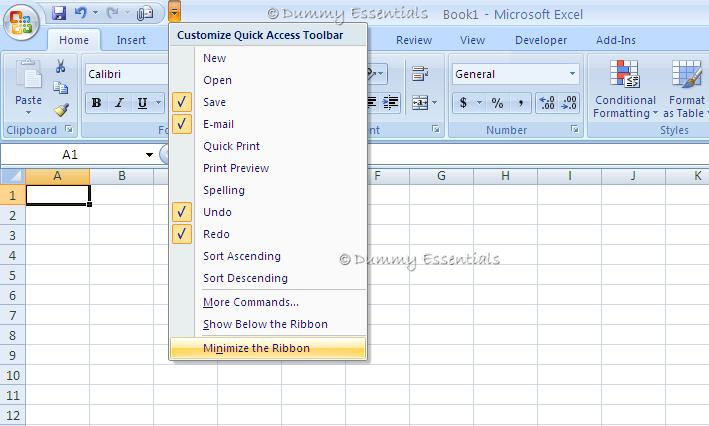Click the Save icon in Quick Access Toolbar
Screen dimensions: 709x426
(x=59, y=13)
